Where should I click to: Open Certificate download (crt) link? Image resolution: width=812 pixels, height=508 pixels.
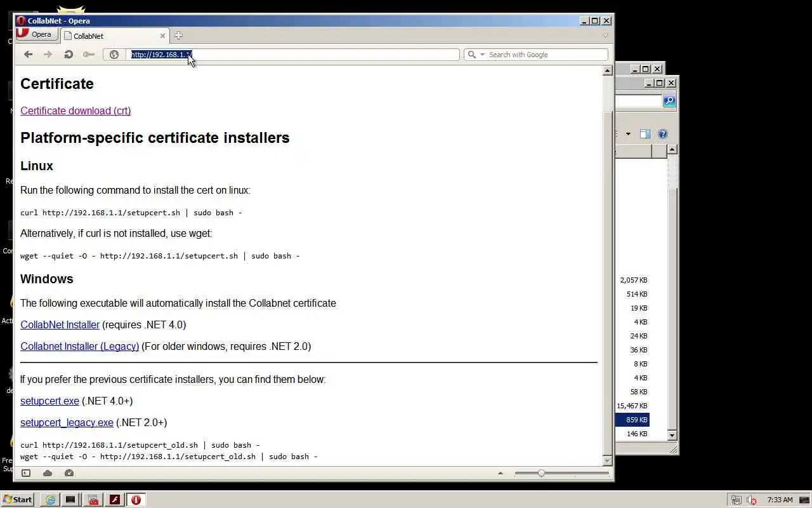pos(75,110)
